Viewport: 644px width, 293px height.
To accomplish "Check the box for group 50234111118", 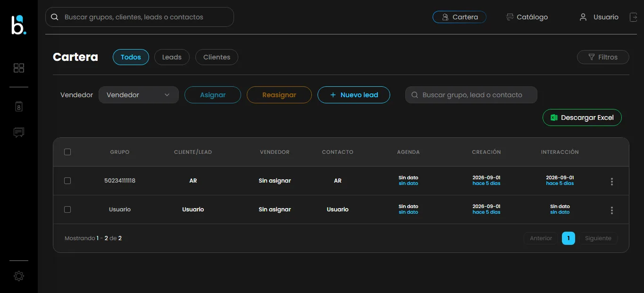I will click(x=67, y=181).
